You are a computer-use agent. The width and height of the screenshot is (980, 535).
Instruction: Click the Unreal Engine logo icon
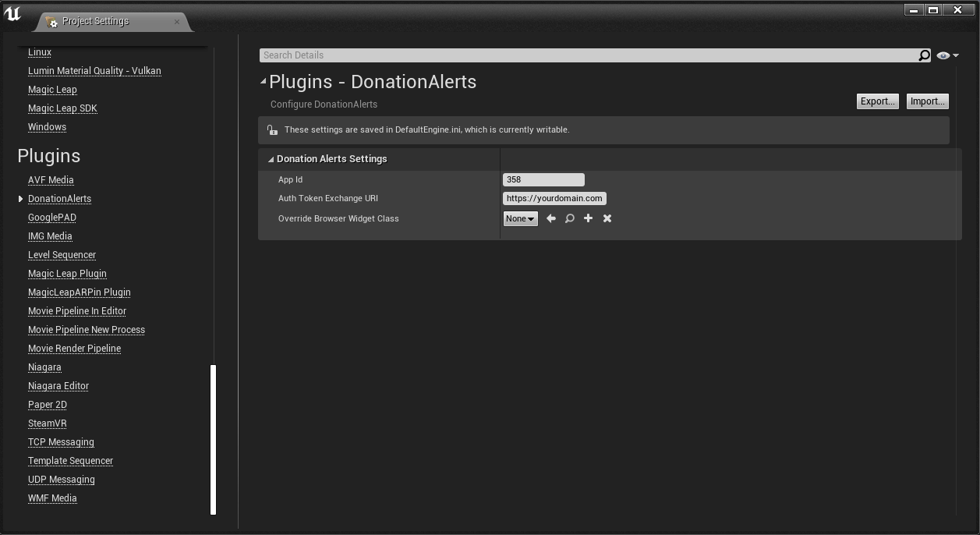12,14
